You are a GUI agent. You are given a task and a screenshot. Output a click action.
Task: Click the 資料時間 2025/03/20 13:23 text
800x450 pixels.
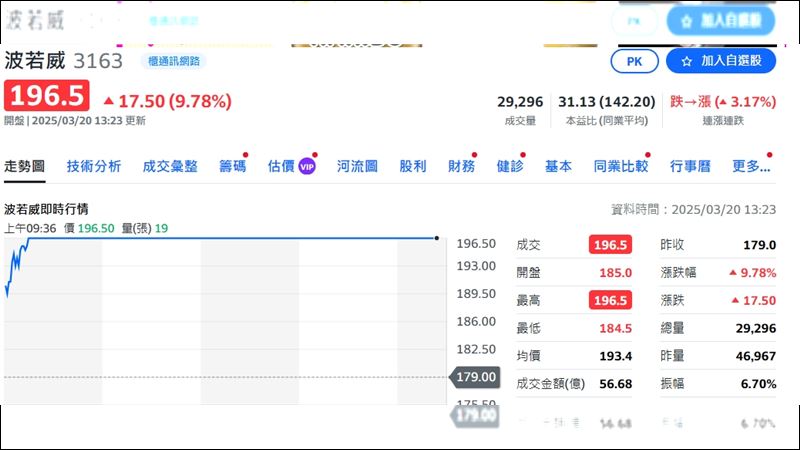click(x=693, y=210)
